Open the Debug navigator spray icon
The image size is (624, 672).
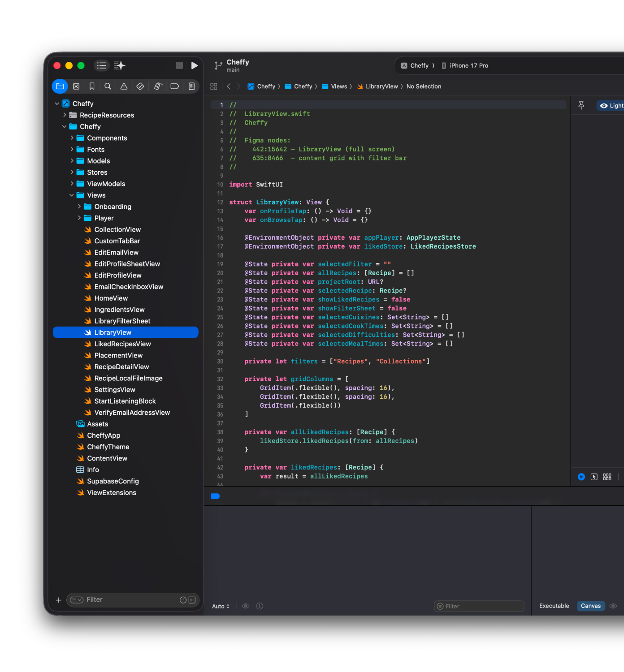[x=158, y=86]
